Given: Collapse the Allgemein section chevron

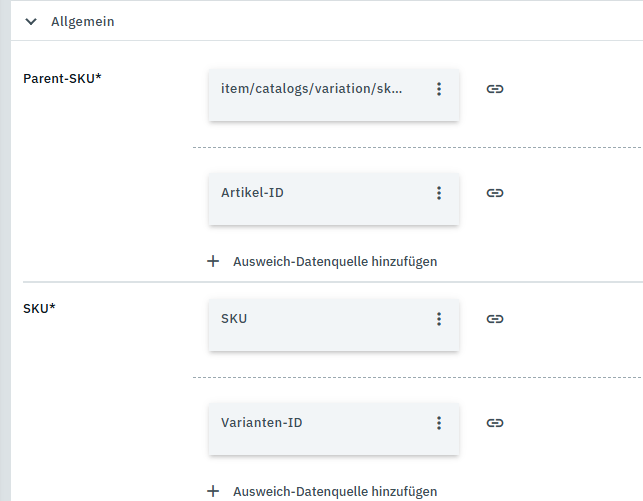Looking at the screenshot, I should point(31,21).
